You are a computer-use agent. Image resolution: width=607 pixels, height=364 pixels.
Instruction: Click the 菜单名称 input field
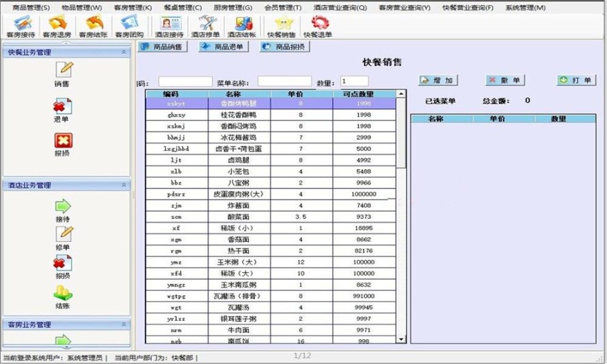pyautogui.click(x=284, y=82)
